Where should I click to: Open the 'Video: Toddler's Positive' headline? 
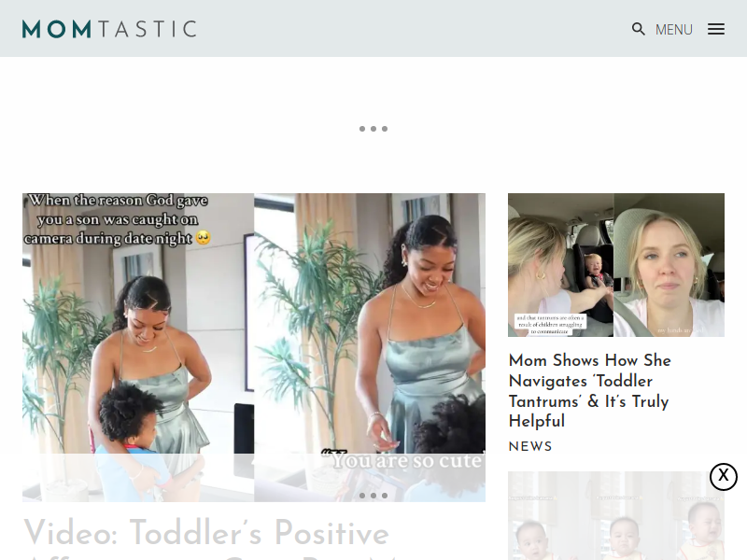point(206,532)
